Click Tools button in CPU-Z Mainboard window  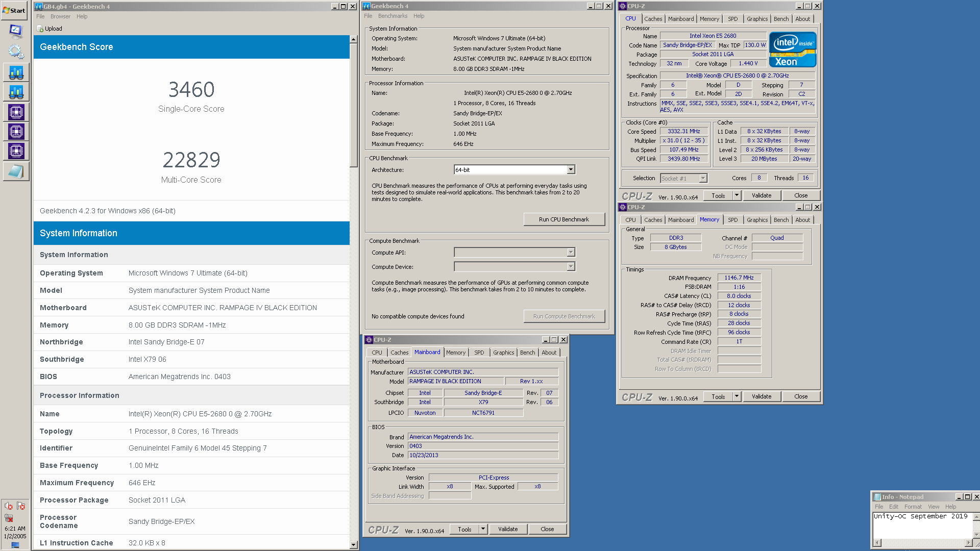(464, 529)
